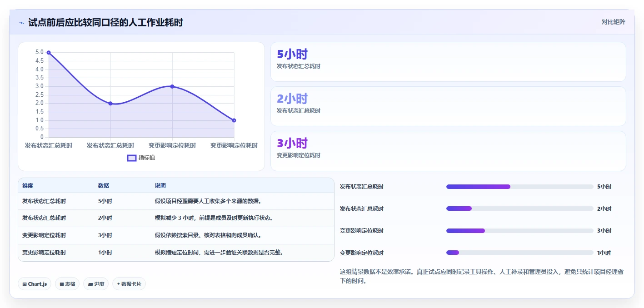
Task: Click the lightning icon beside the header title
Action: pyautogui.click(x=21, y=23)
